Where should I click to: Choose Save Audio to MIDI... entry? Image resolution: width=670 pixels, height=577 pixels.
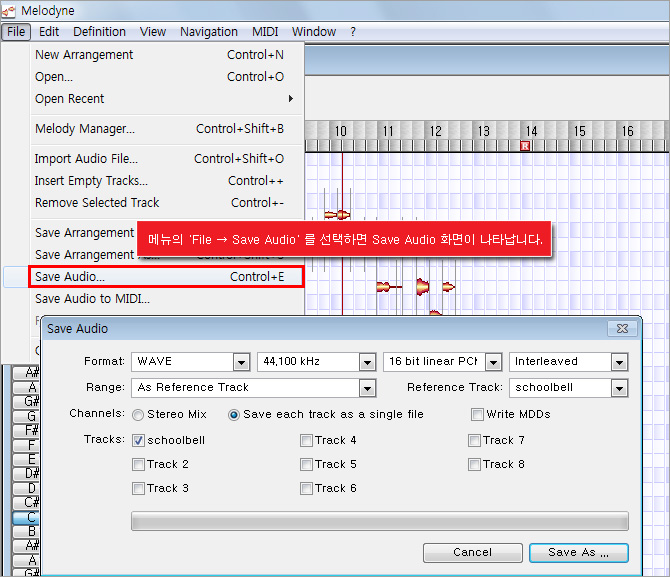(159, 299)
